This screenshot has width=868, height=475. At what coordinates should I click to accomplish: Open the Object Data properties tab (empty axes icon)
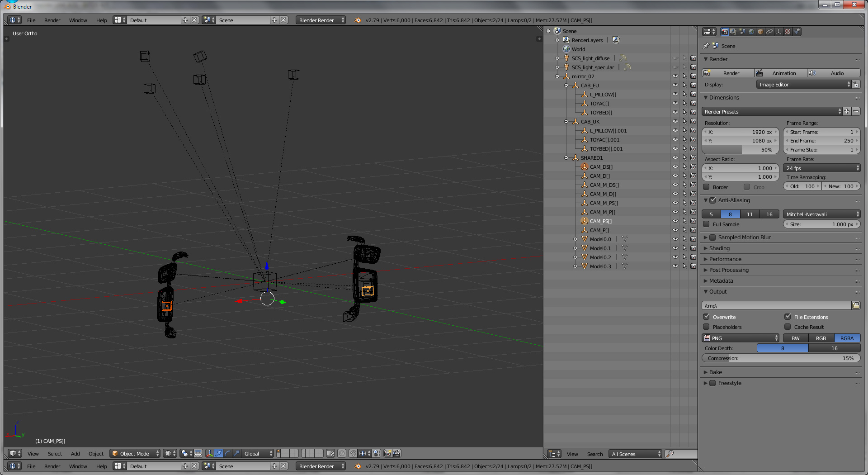pyautogui.click(x=778, y=32)
